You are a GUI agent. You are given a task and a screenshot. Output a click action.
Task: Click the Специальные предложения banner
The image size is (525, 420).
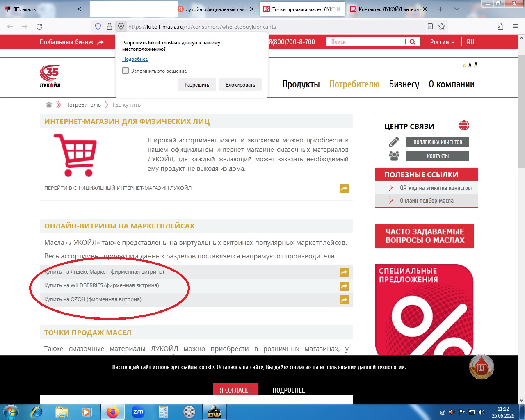point(425,310)
